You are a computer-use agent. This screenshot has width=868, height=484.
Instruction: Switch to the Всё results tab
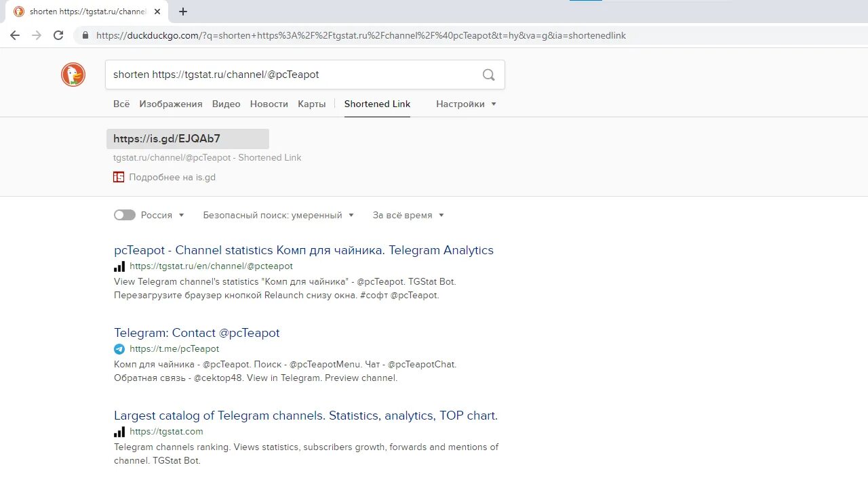(x=121, y=104)
